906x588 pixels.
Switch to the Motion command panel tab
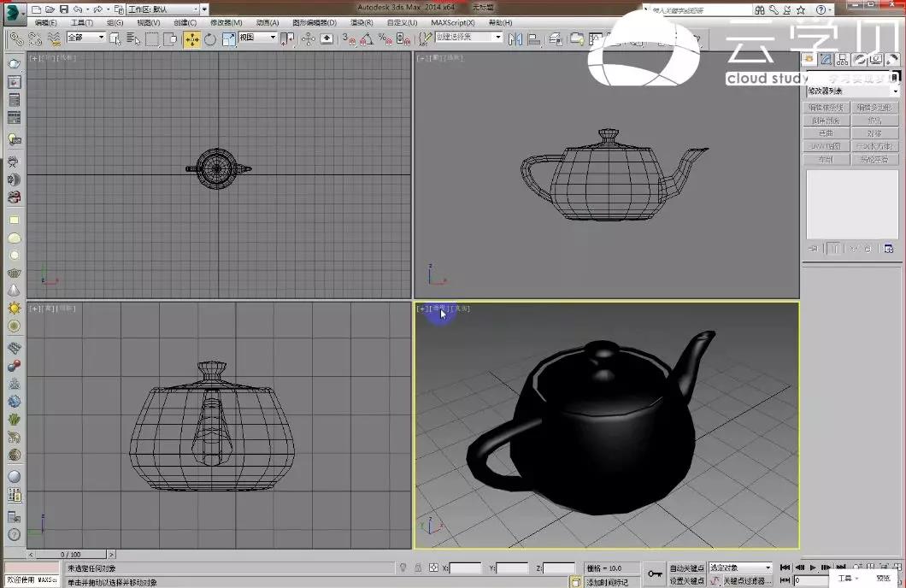point(859,59)
